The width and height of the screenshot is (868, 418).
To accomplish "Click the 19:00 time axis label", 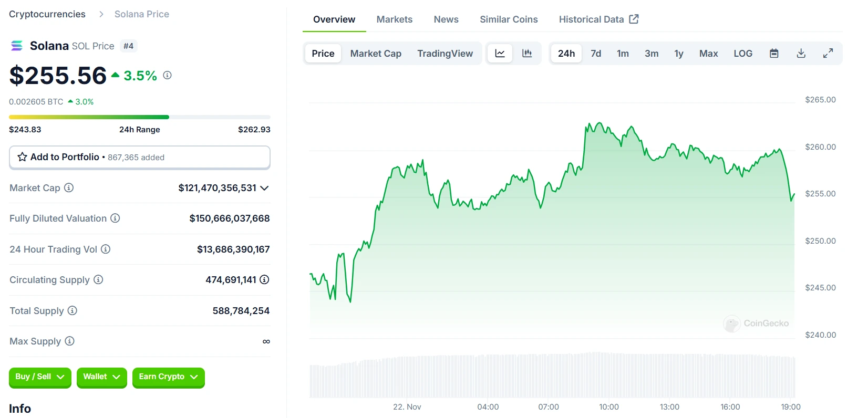I will 791,406.
